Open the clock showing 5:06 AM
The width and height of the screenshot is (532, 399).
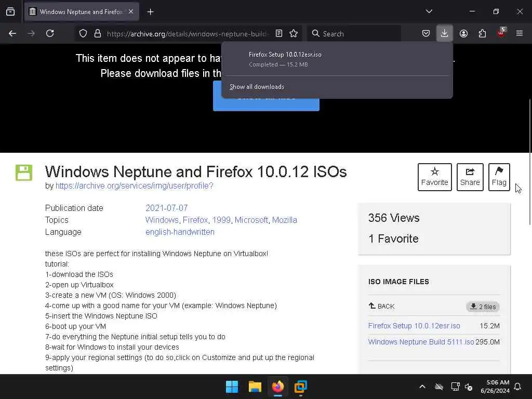click(495, 387)
